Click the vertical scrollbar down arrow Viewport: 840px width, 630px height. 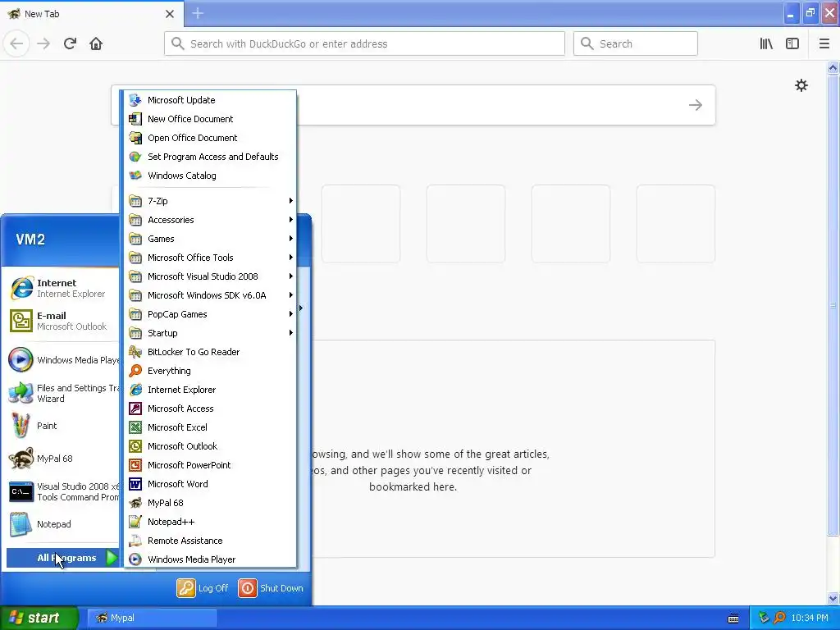click(833, 598)
